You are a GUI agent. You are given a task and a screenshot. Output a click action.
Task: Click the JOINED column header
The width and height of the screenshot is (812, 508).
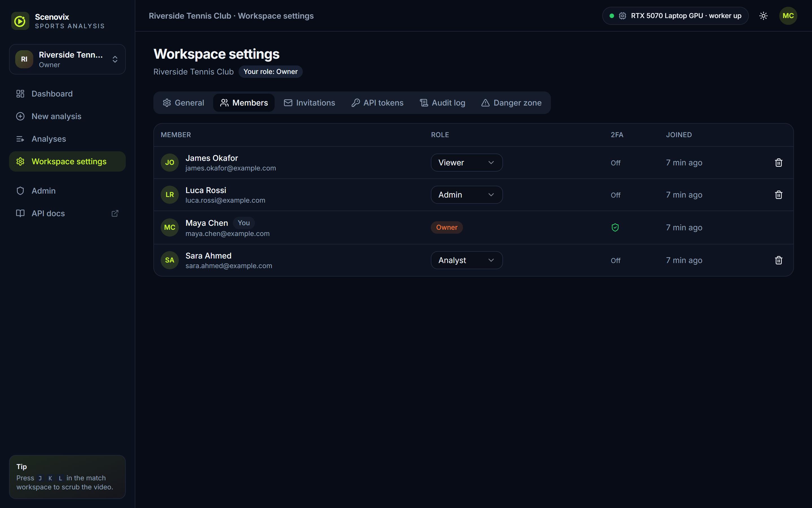[x=678, y=135]
